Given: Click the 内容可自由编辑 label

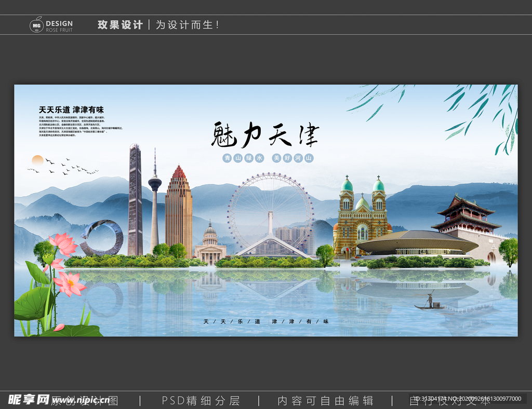Looking at the screenshot, I should 326,401.
